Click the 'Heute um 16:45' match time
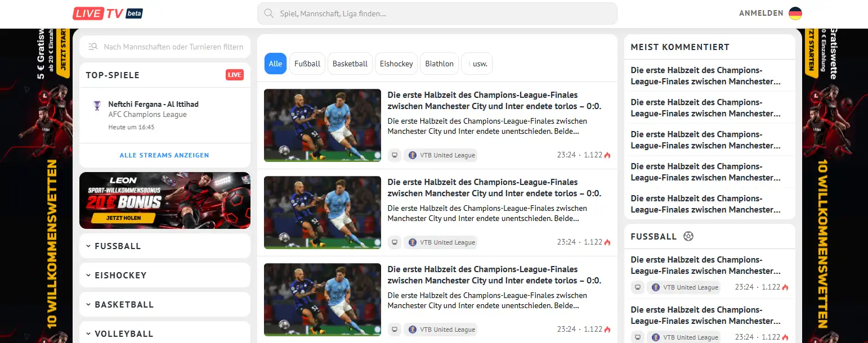The image size is (868, 343). pos(131,128)
